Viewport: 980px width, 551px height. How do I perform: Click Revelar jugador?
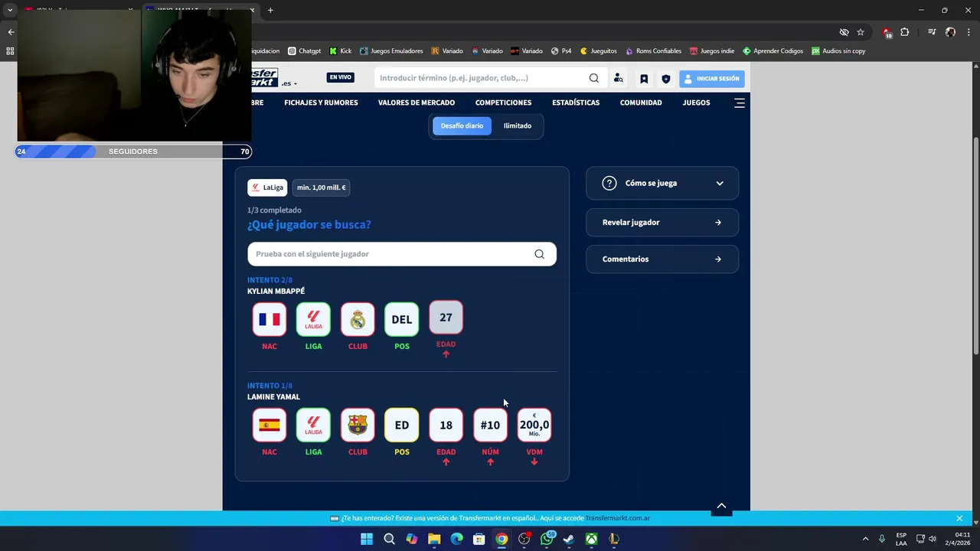pos(662,223)
